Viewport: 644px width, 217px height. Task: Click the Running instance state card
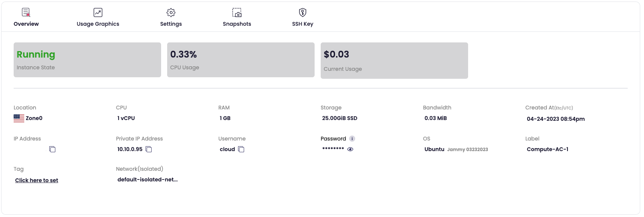tap(87, 60)
